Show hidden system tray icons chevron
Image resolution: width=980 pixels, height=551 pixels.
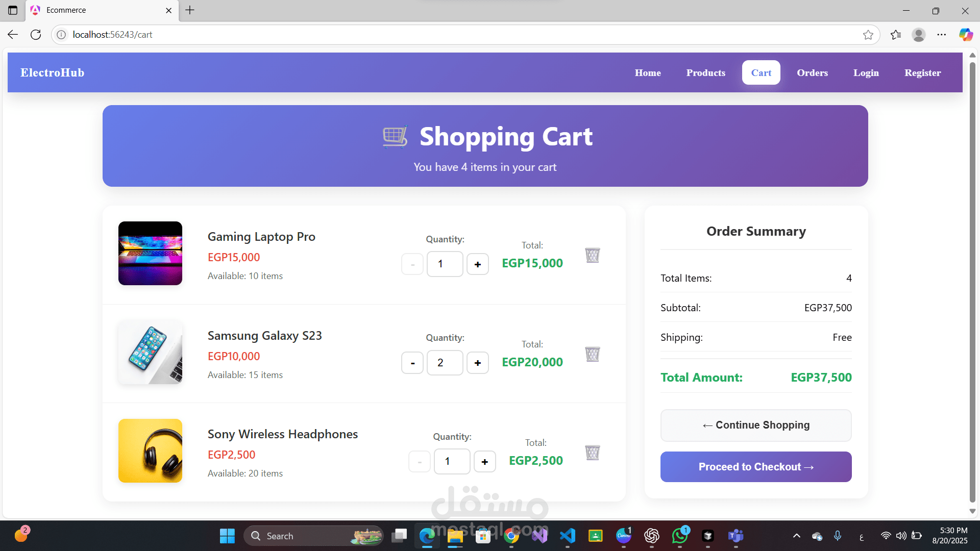(x=796, y=536)
